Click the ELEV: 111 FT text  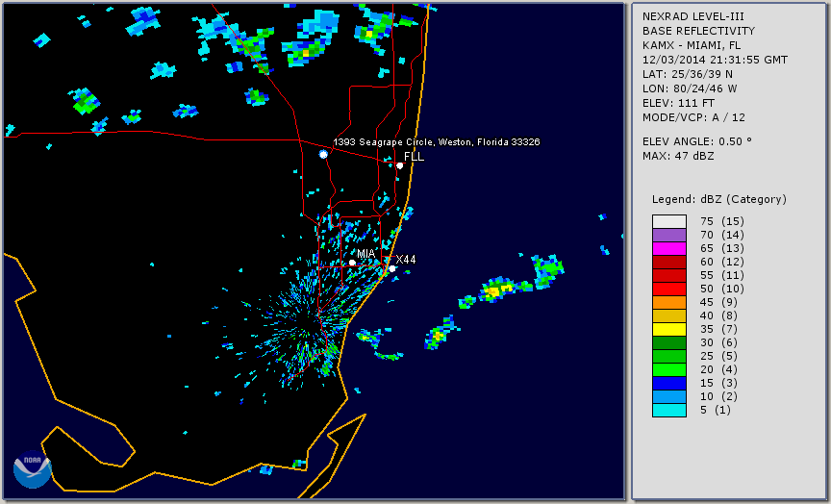click(678, 103)
